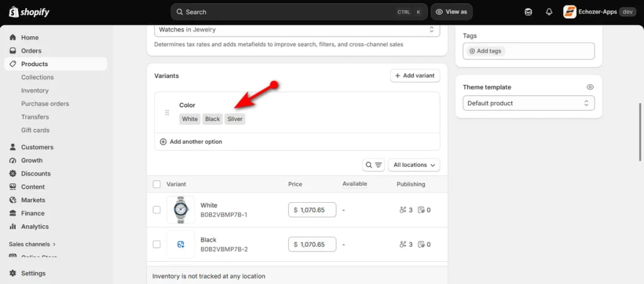Click the Content icon in sidebar
The height and width of the screenshot is (284, 644).
[x=13, y=186]
